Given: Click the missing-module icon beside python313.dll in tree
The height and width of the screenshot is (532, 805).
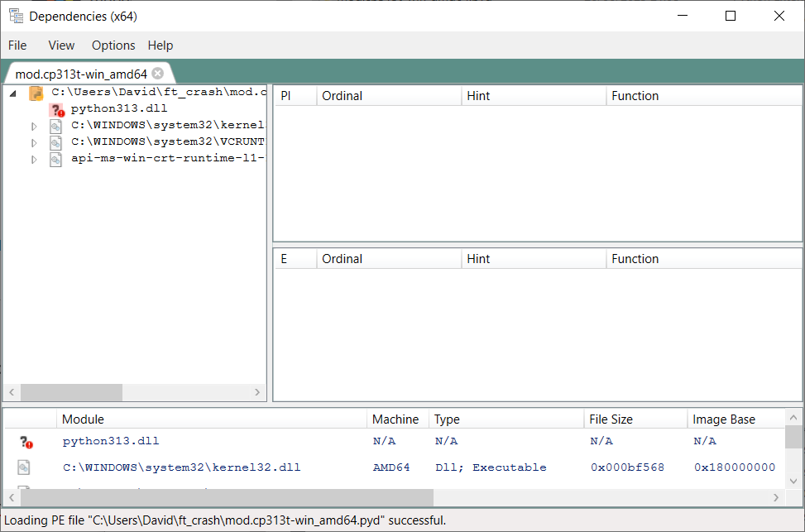Looking at the screenshot, I should click(57, 109).
